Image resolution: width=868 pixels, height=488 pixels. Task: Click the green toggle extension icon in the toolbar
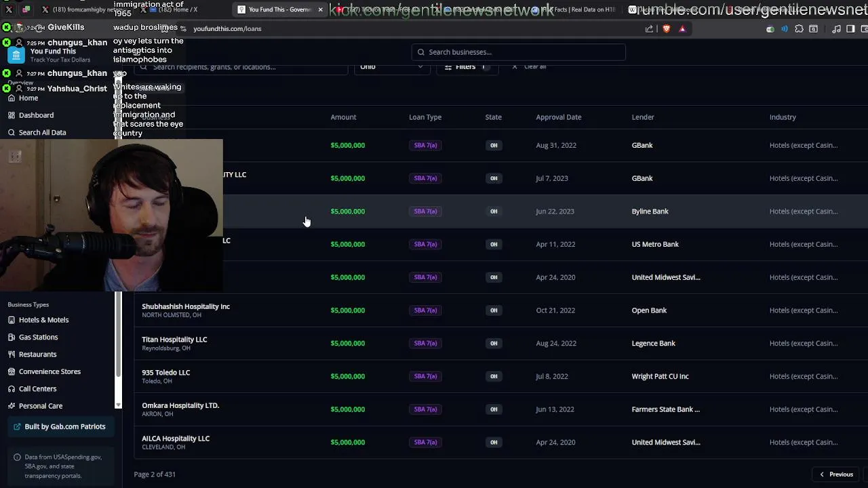[x=770, y=29]
